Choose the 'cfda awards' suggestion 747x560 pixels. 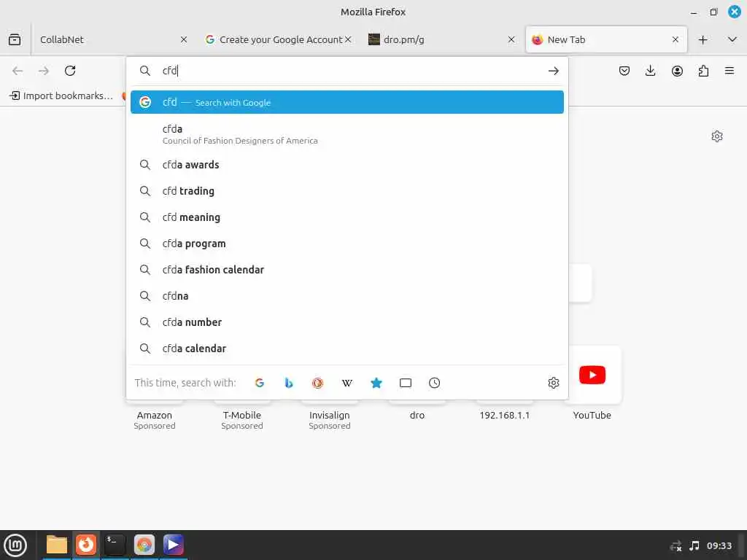point(347,165)
